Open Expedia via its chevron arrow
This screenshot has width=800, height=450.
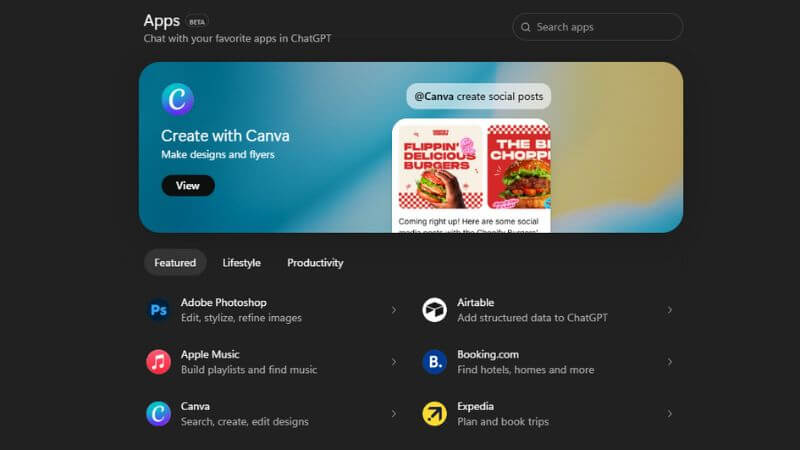pyautogui.click(x=670, y=414)
